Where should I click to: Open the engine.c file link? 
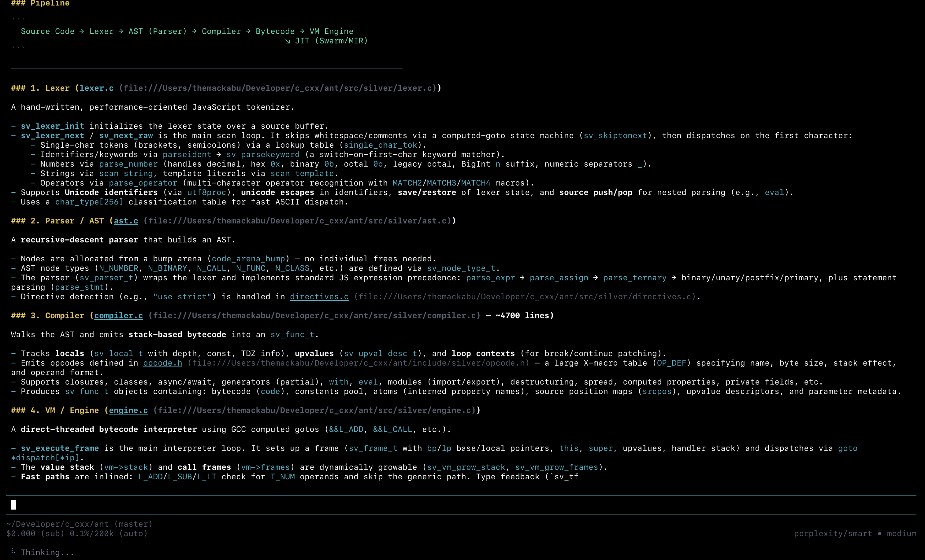pos(128,410)
